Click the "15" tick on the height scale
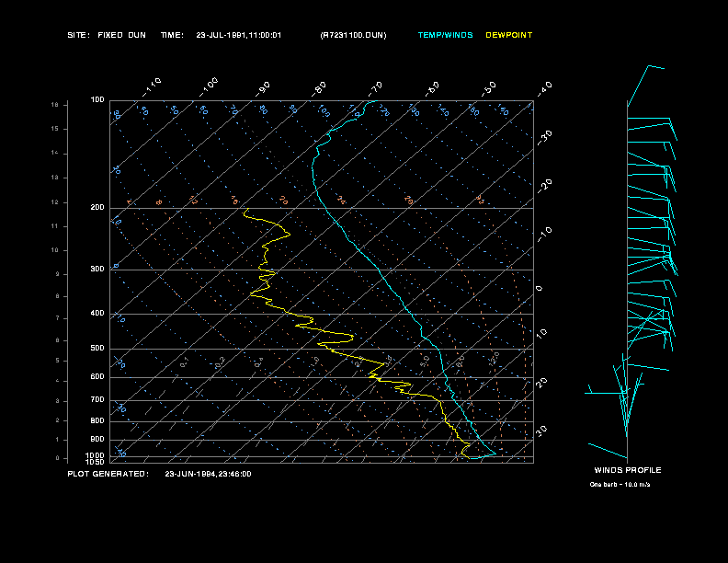The height and width of the screenshot is (563, 728). [x=55, y=129]
